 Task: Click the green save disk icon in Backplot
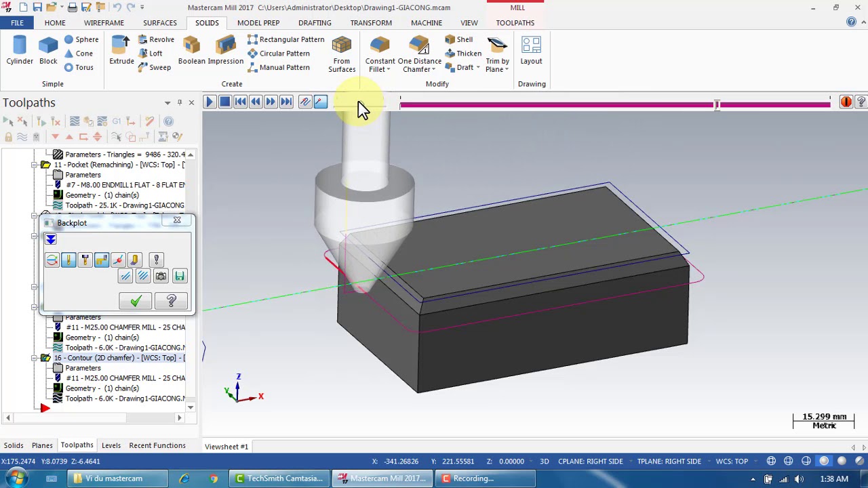[x=179, y=276]
